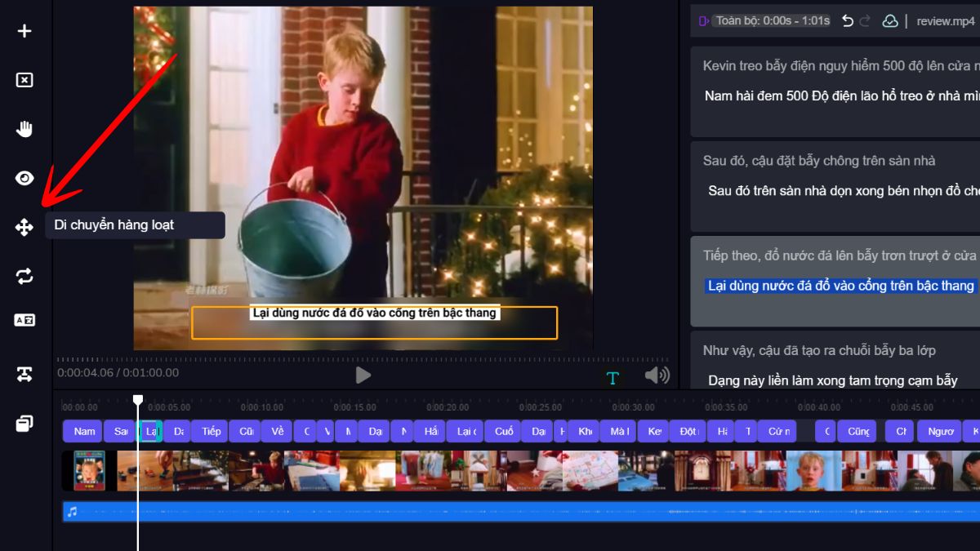The width and height of the screenshot is (980, 551).
Task: Click the purple video range icon
Action: pos(703,21)
